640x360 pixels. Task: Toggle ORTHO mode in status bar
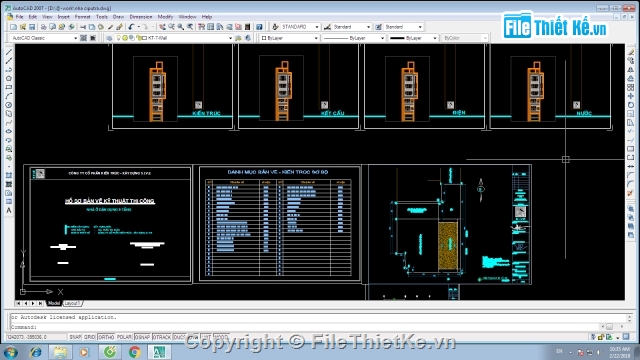[106, 337]
